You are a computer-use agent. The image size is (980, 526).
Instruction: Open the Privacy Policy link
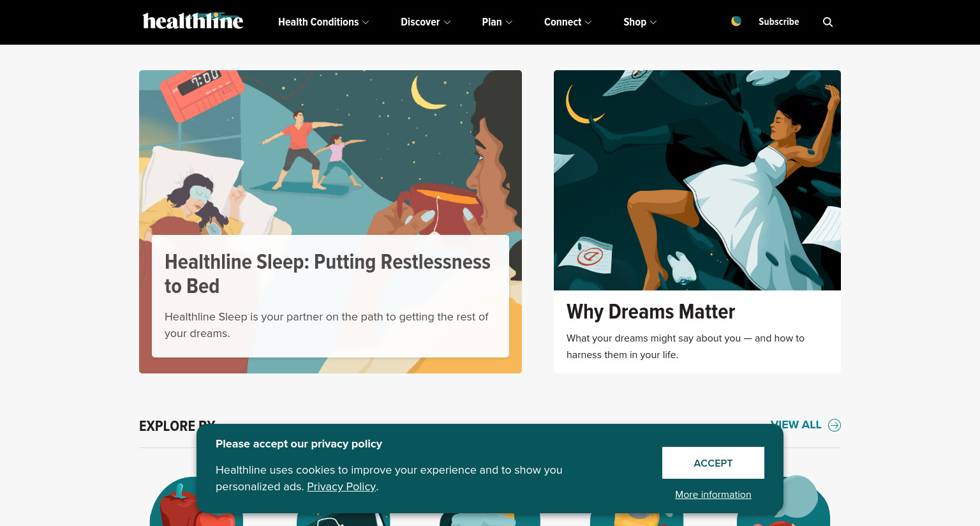point(341,486)
